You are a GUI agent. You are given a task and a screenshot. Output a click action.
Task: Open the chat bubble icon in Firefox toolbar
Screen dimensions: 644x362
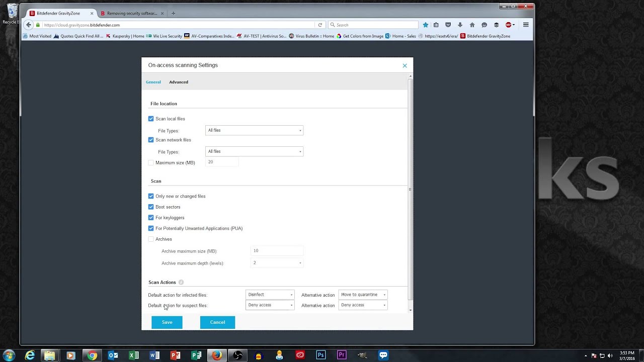[x=484, y=25]
